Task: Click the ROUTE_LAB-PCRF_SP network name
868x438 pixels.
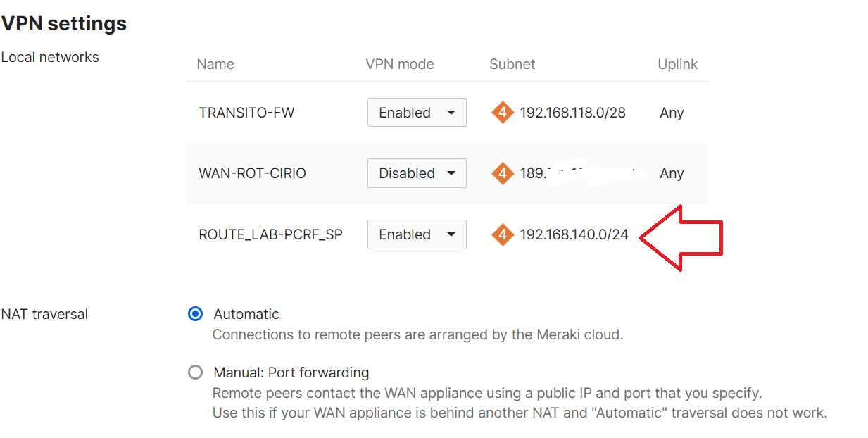Action: tap(270, 233)
